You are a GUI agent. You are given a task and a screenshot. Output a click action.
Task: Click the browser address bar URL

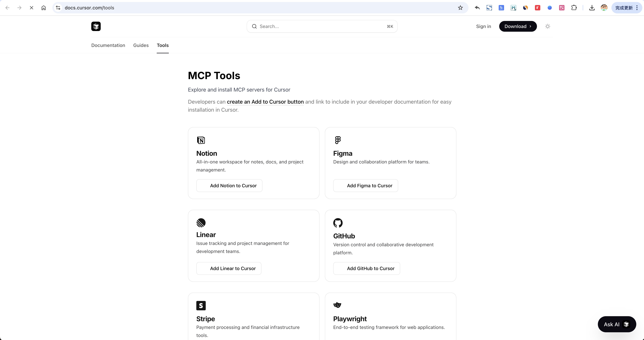[x=89, y=8]
